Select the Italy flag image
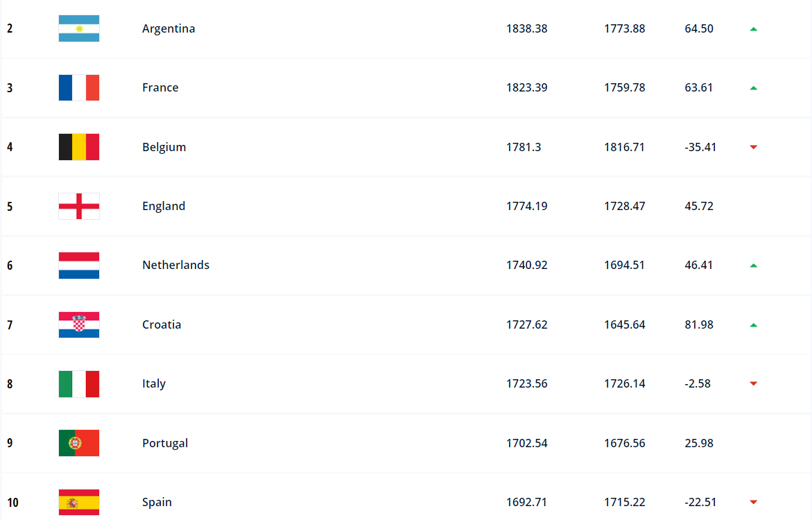Viewport: 812px width, 520px height. point(79,383)
